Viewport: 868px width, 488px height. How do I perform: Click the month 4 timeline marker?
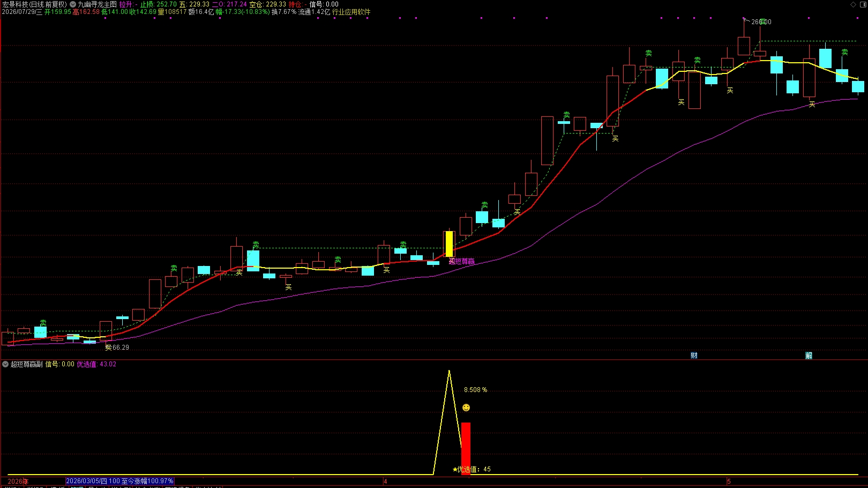385,482
